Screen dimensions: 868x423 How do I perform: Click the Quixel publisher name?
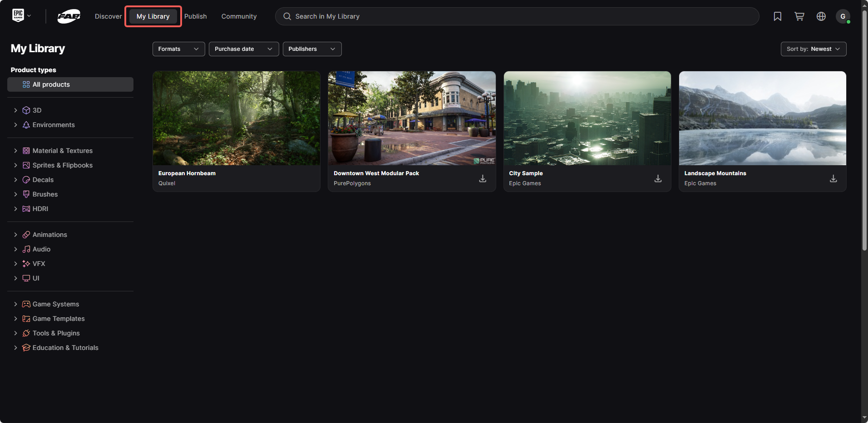(x=167, y=183)
